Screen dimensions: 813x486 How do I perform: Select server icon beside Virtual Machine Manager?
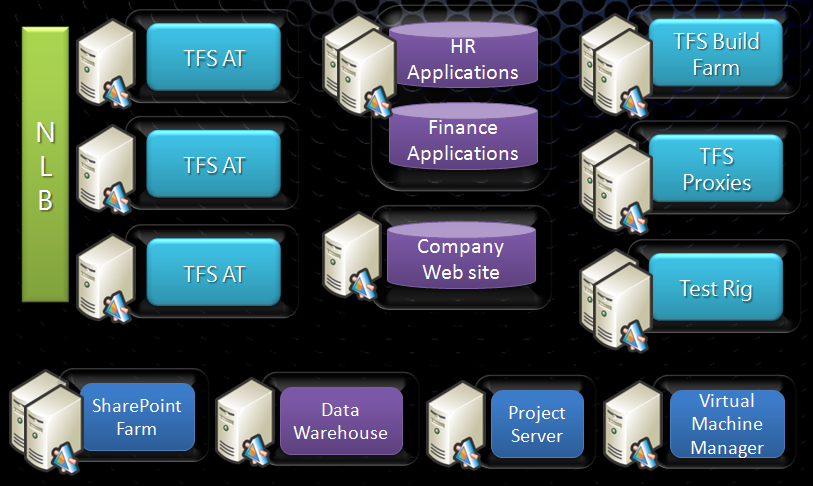pyautogui.click(x=633, y=424)
